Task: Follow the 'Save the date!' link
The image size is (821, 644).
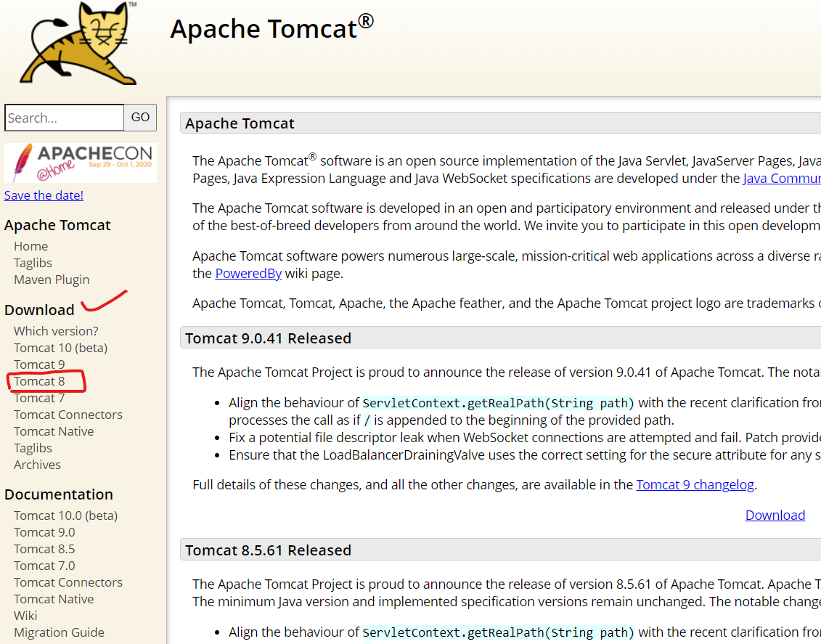Action: [44, 195]
